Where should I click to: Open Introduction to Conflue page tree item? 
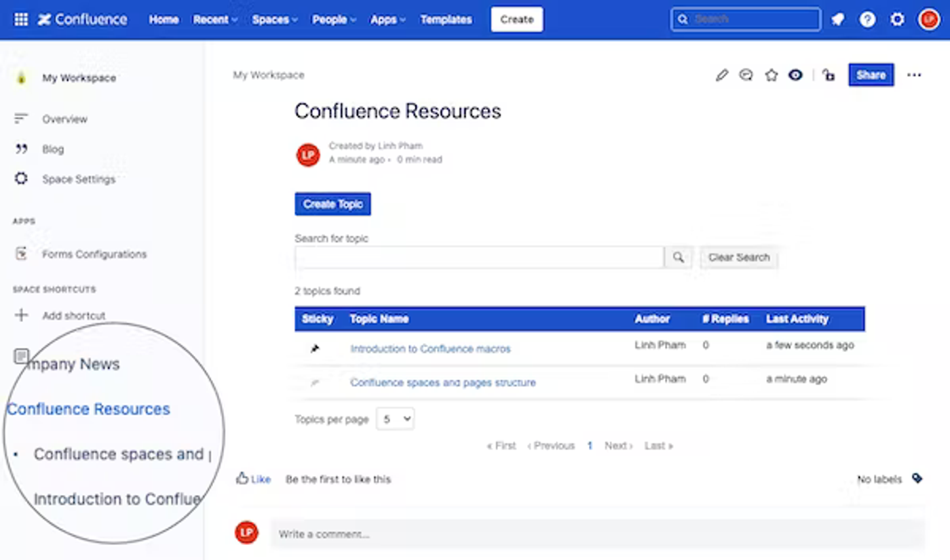(x=117, y=500)
